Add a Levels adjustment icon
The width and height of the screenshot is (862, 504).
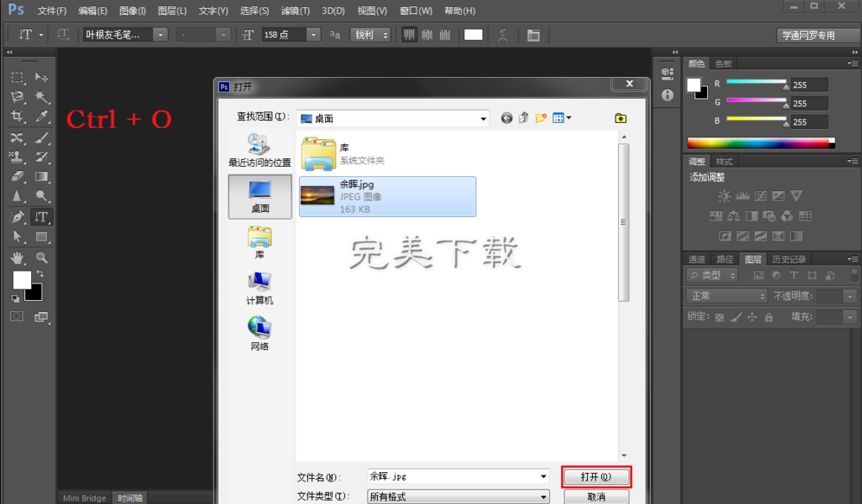tap(742, 195)
